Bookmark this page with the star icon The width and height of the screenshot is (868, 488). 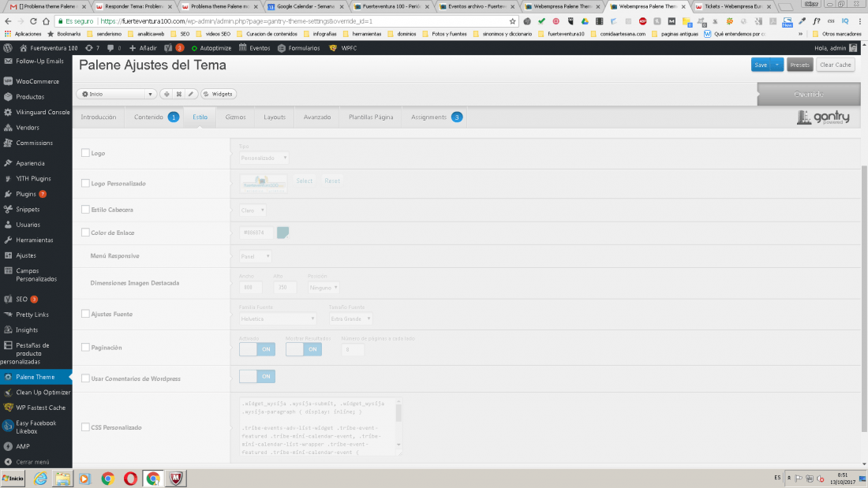[513, 21]
